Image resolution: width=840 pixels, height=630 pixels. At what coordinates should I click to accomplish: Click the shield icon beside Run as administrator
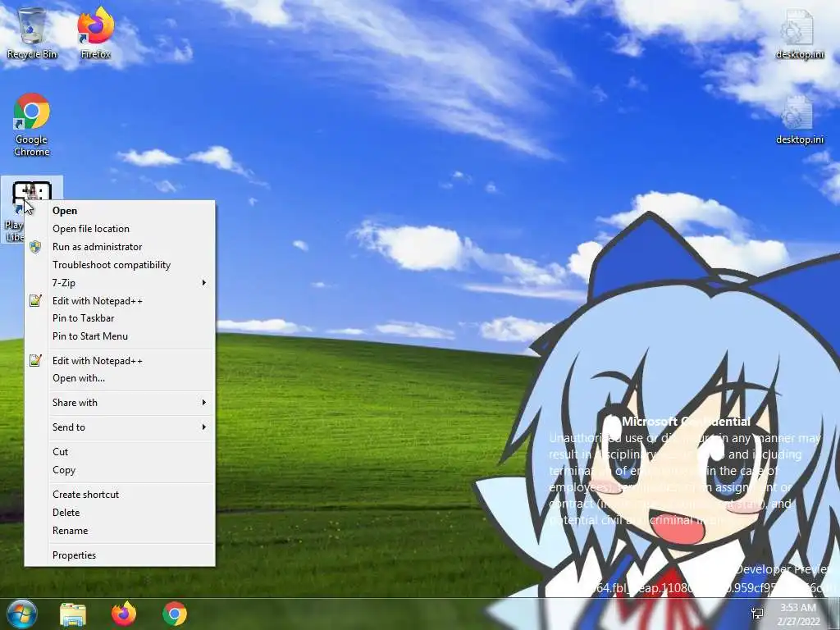coord(35,247)
